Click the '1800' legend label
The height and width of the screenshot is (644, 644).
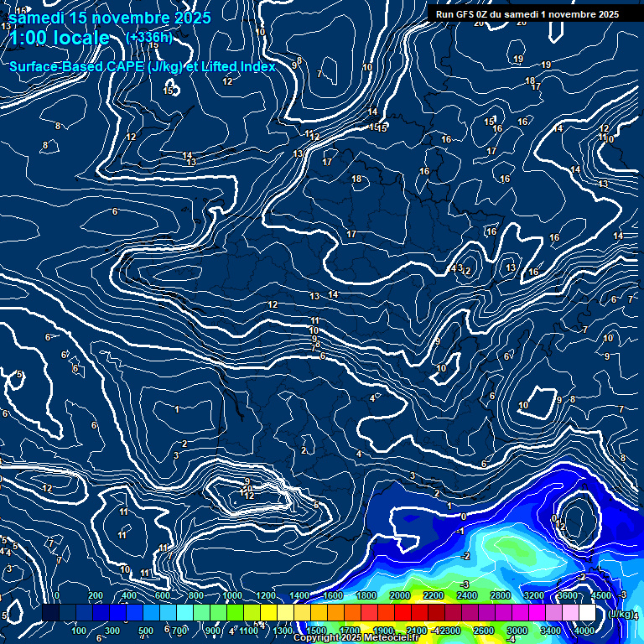(366, 595)
